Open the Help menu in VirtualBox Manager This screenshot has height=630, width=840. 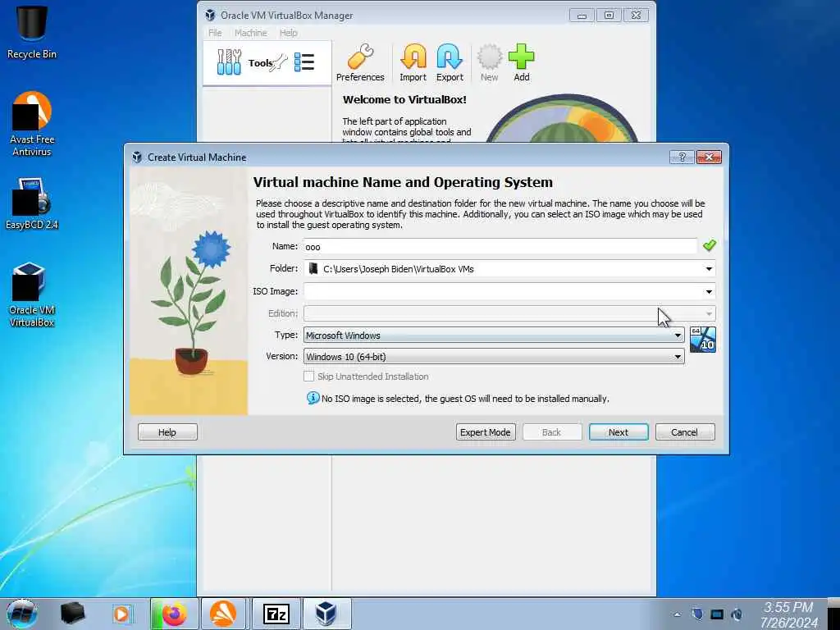[x=288, y=33]
